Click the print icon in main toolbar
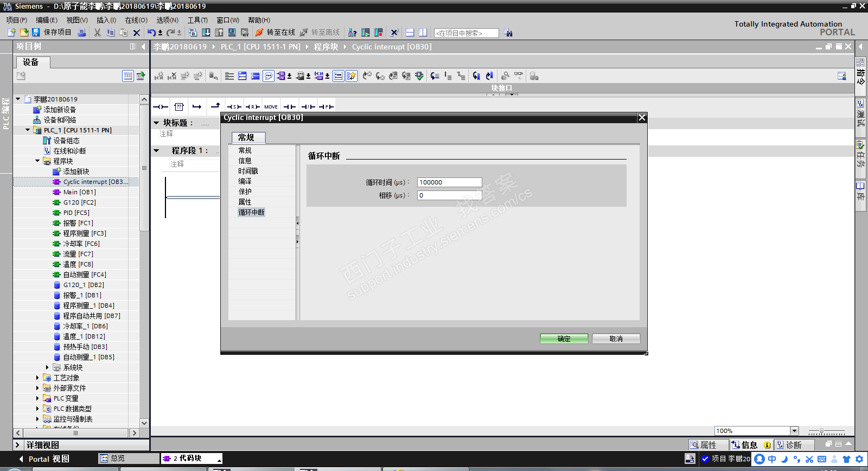868x471 pixels. pyautogui.click(x=82, y=33)
